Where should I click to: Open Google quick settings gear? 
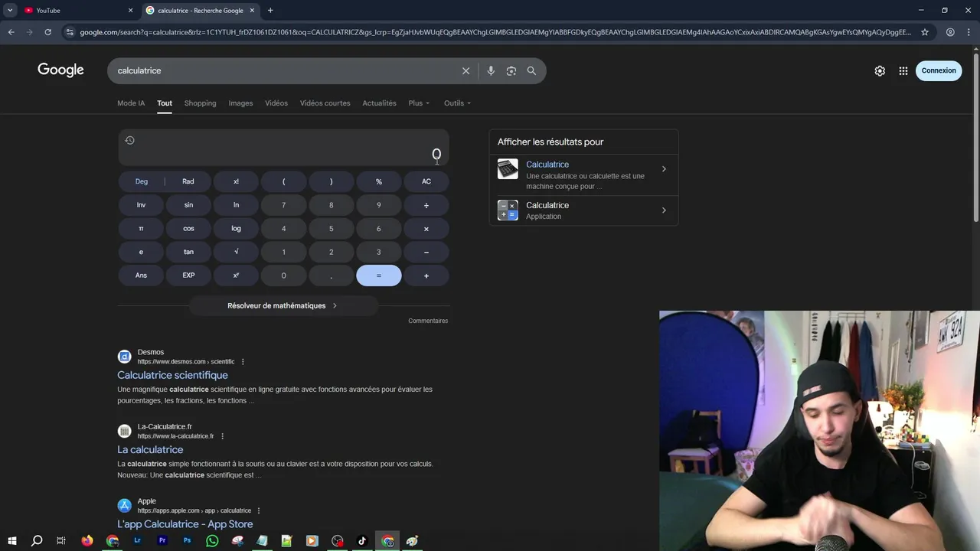(x=880, y=70)
